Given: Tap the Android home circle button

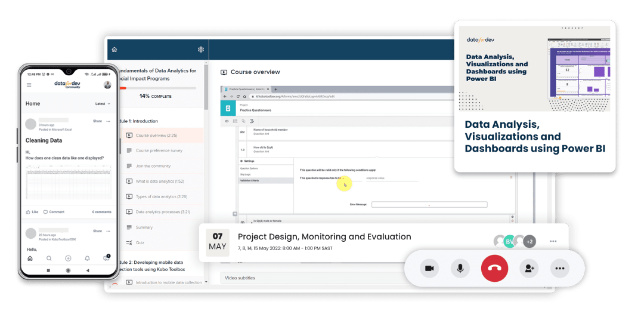Looking at the screenshot, I should [68, 270].
